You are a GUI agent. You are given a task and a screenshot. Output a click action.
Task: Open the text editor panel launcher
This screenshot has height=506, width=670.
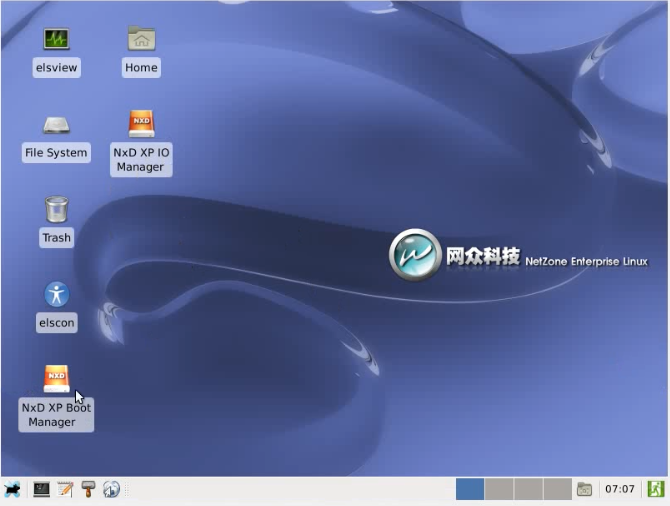65,489
